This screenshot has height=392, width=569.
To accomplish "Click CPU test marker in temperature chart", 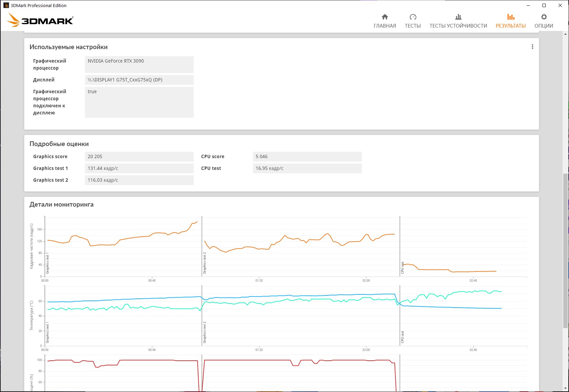I will pyautogui.click(x=402, y=336).
